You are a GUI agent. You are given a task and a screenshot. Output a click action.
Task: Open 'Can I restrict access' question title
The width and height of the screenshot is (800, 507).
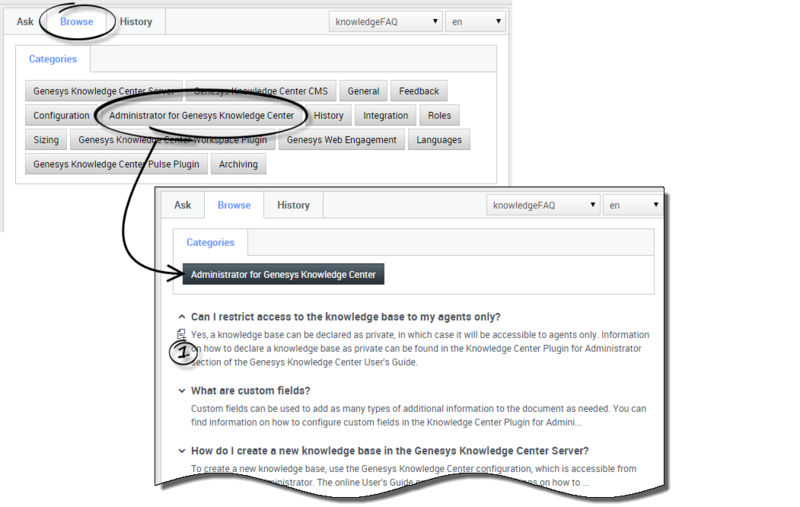tap(345, 317)
